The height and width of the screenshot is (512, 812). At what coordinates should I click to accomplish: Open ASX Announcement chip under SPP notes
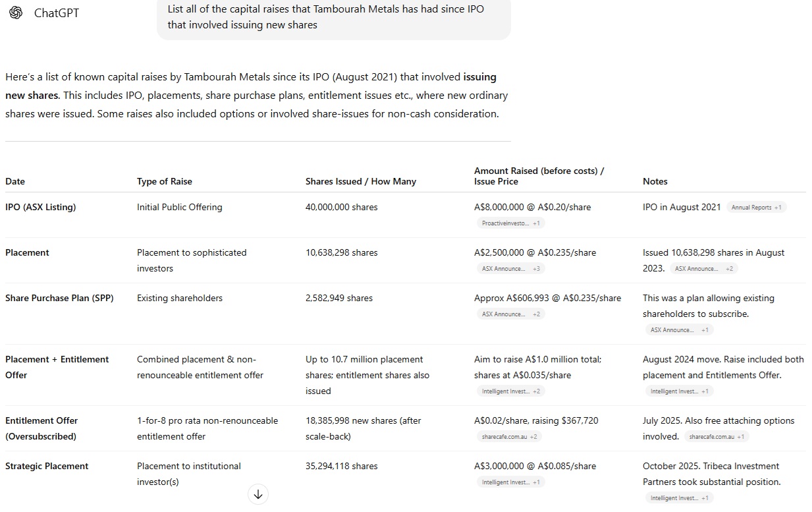pyautogui.click(x=678, y=330)
